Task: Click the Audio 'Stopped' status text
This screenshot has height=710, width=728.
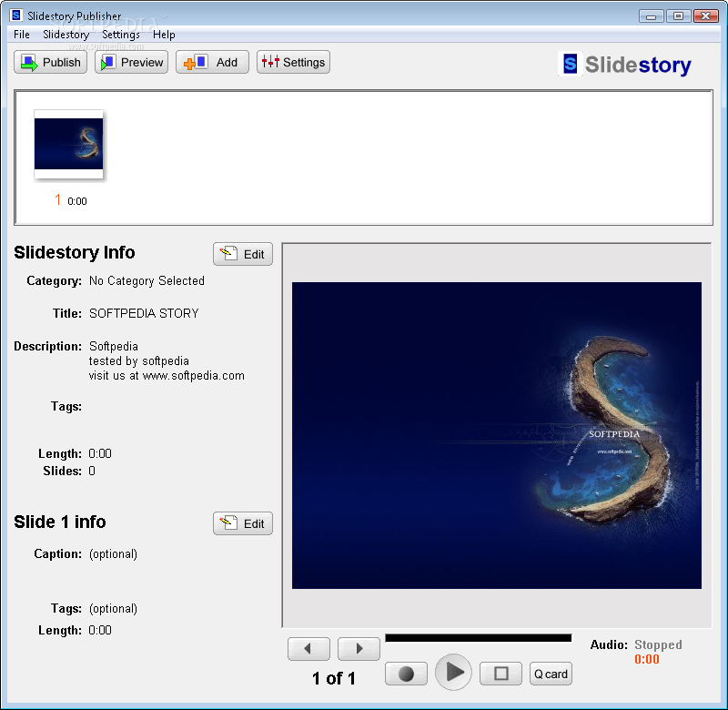Action: (x=658, y=644)
